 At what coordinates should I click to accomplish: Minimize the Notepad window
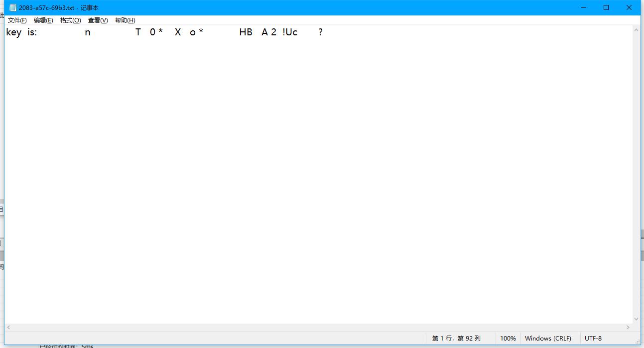583,7
